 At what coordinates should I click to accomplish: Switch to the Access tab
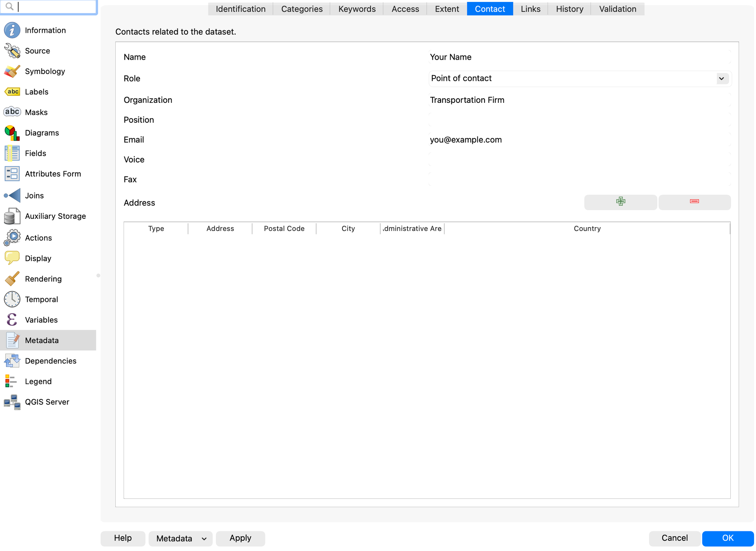tap(405, 9)
